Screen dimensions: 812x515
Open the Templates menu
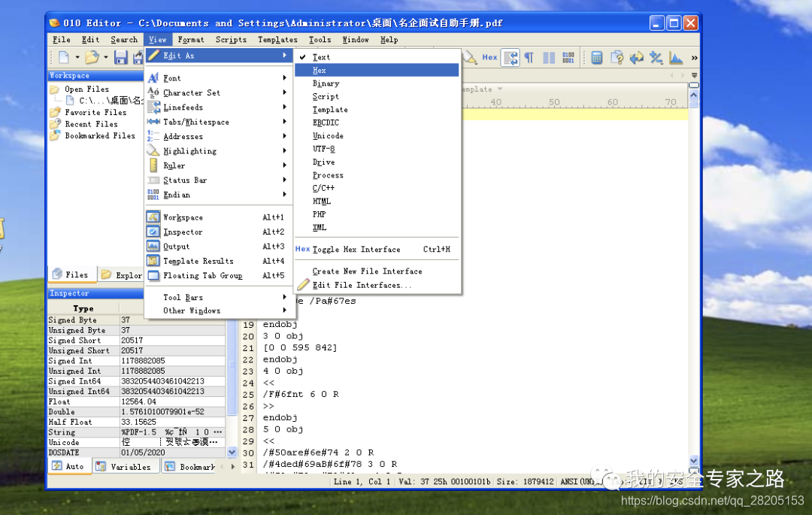[277, 39]
